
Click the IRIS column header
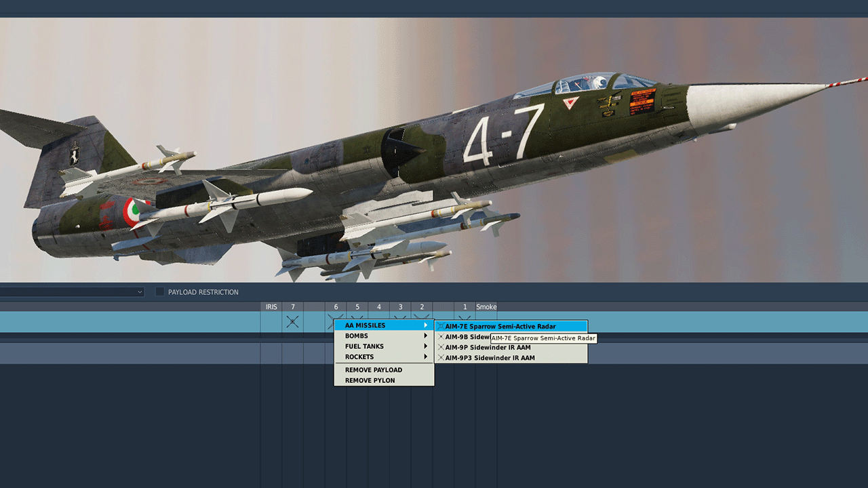point(271,307)
